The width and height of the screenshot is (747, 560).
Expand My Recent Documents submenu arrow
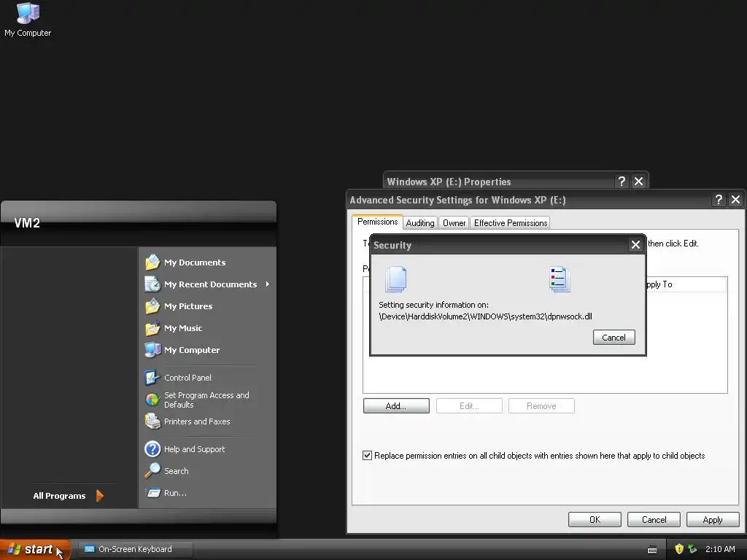(268, 284)
